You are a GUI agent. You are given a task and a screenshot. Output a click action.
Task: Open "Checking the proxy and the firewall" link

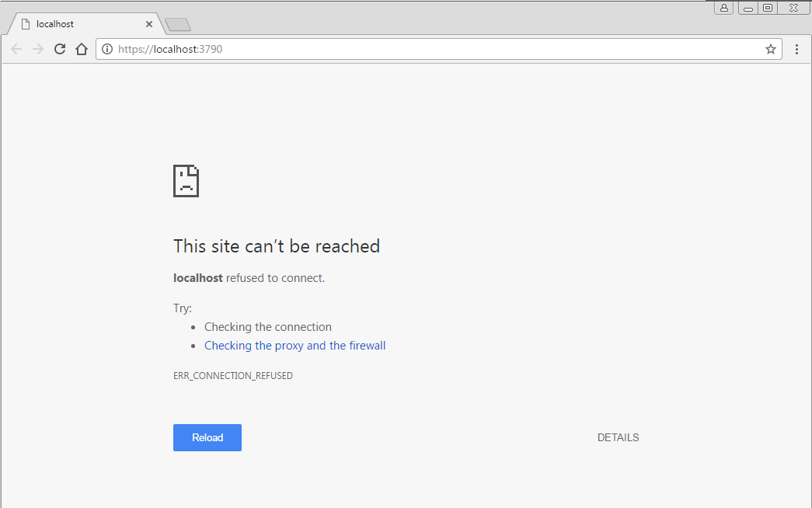click(294, 346)
